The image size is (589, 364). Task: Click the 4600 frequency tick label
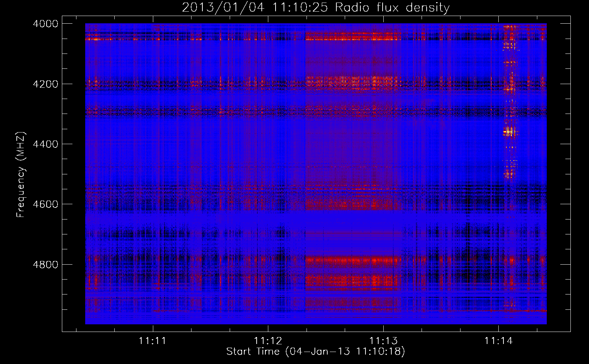pyautogui.click(x=46, y=204)
